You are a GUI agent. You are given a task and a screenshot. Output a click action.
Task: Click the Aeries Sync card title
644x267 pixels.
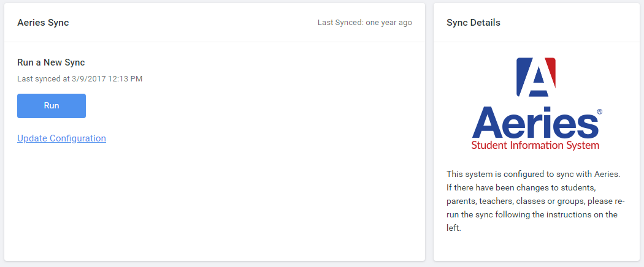43,23
